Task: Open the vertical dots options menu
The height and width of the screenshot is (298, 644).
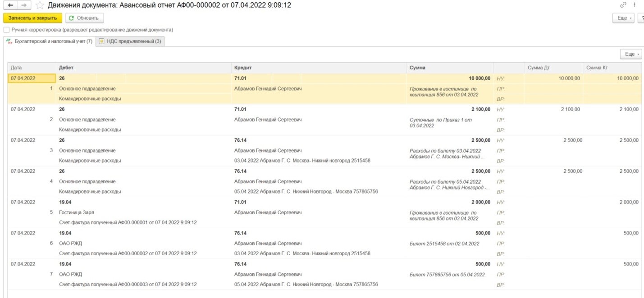Action: (635, 5)
